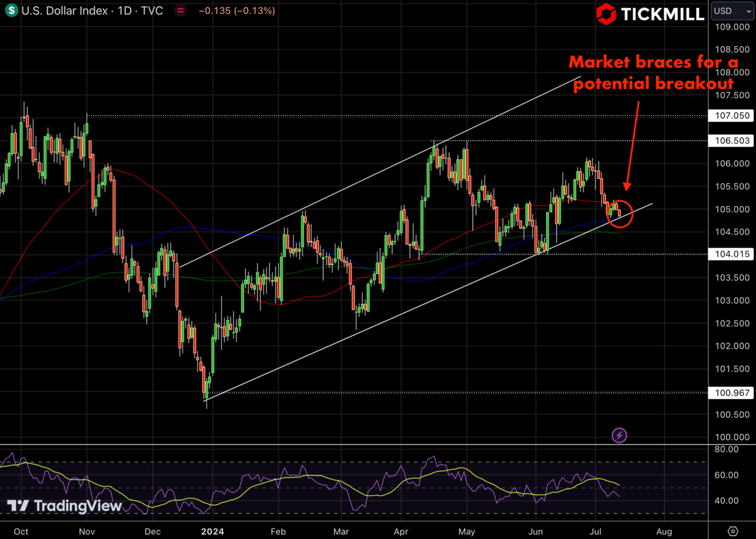This screenshot has width=756, height=539.
Task: Click the 100.500 price axis value
Action: pyautogui.click(x=732, y=415)
